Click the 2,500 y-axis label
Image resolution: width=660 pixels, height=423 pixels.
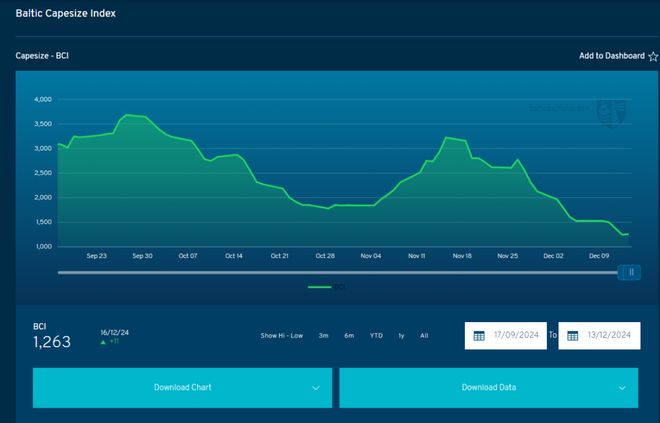coord(43,173)
